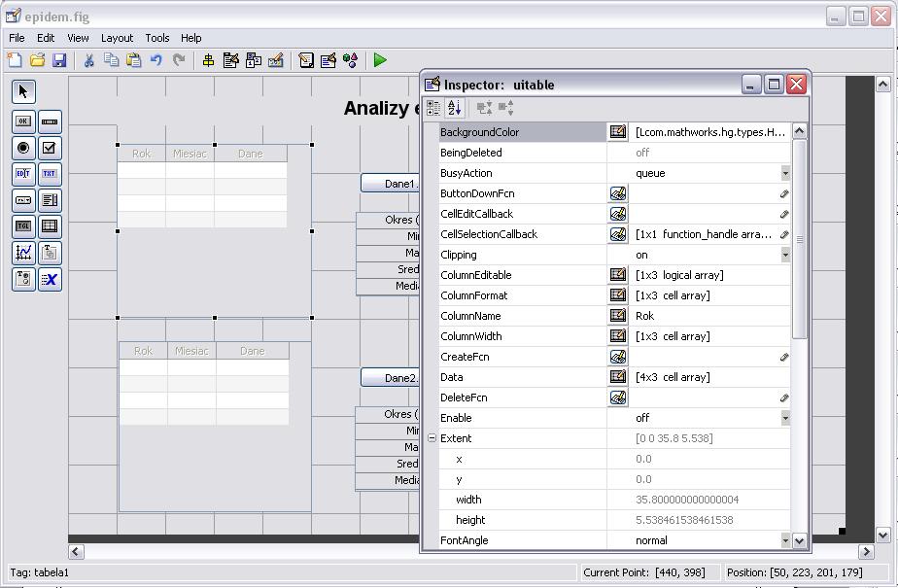Open the FontAngle value dropdown

(785, 540)
